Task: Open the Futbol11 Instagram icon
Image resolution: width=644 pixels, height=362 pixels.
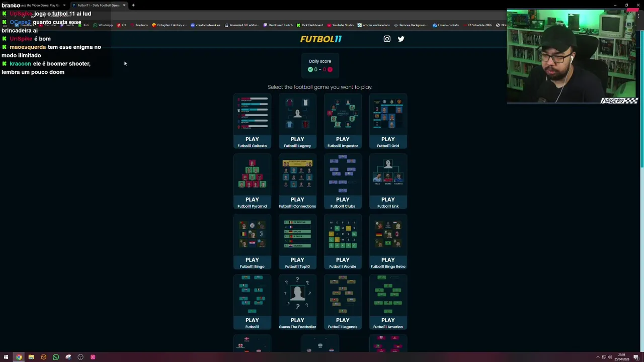Action: click(387, 39)
